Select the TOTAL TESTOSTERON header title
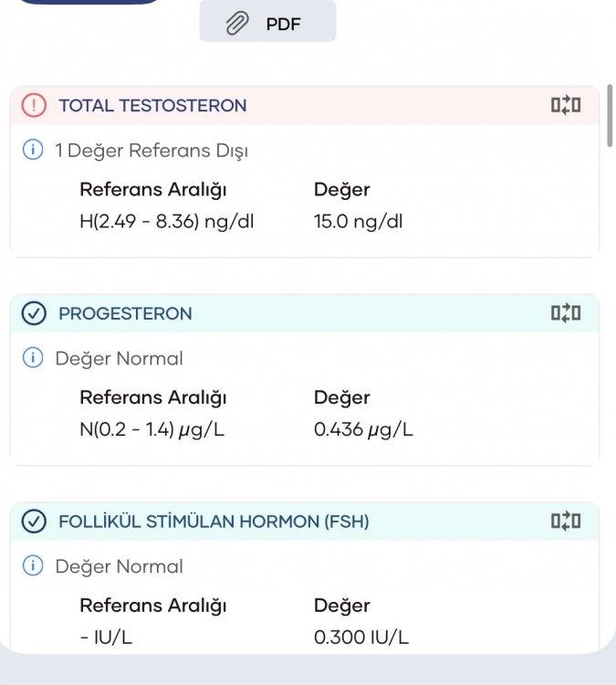 coord(152,106)
